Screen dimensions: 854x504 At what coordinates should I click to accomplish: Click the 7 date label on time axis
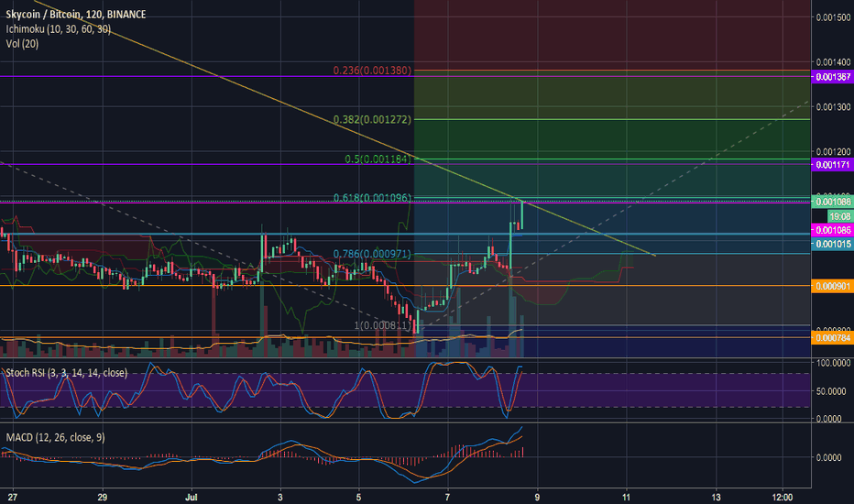(x=448, y=497)
